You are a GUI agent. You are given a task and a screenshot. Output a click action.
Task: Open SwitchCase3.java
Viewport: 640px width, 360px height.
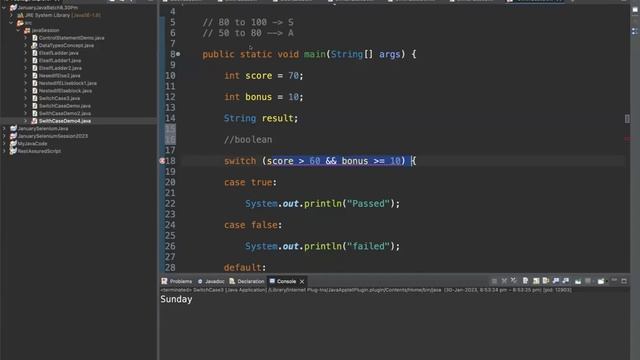[x=59, y=98]
